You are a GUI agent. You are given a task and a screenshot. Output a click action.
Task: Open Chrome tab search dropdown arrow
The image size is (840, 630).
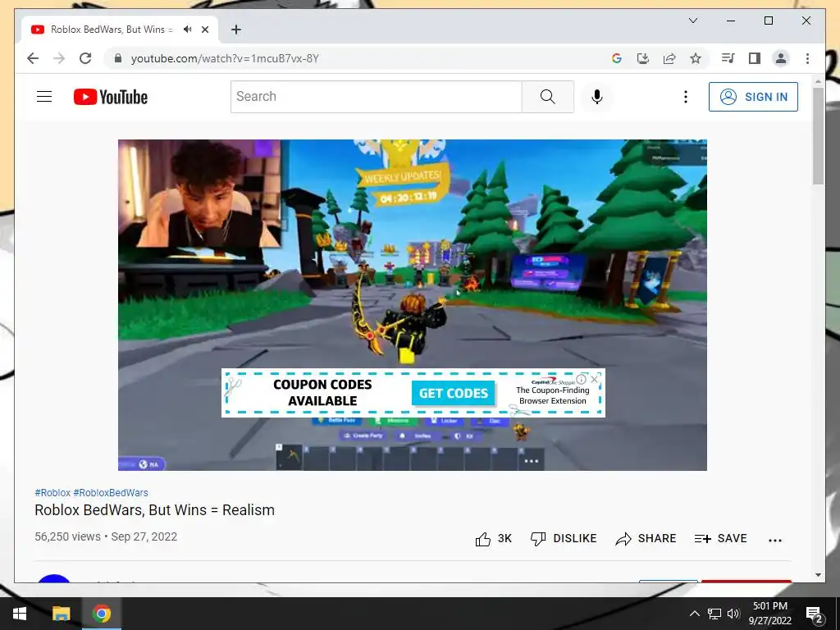click(x=692, y=21)
